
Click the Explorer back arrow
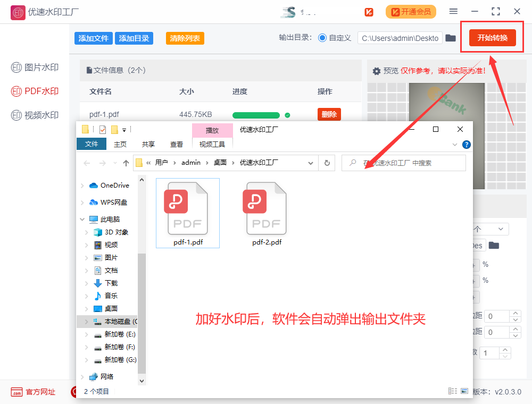(x=87, y=163)
